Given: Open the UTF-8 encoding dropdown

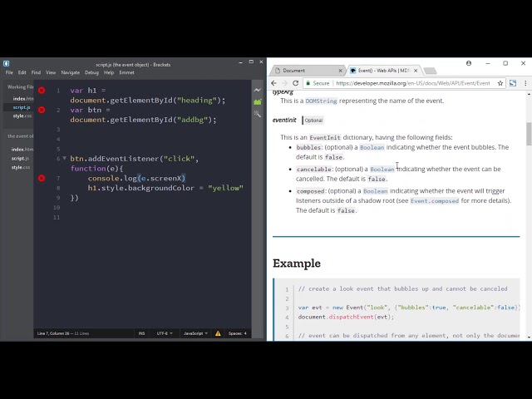Looking at the screenshot, I should (x=165, y=333).
